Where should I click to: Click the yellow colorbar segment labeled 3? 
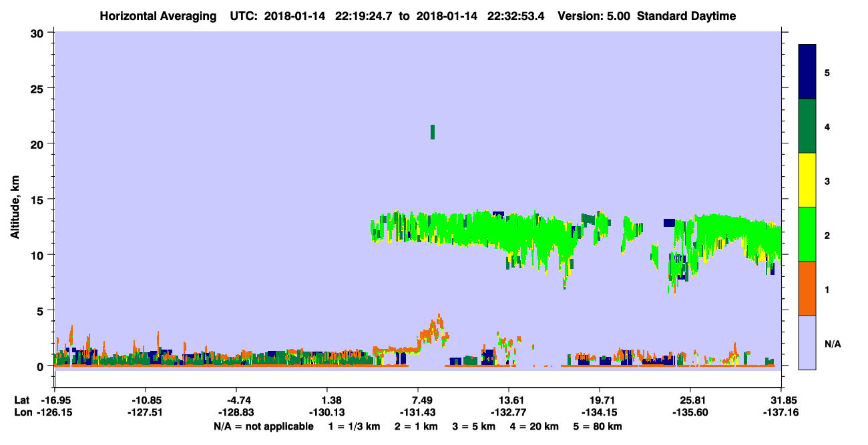(807, 180)
